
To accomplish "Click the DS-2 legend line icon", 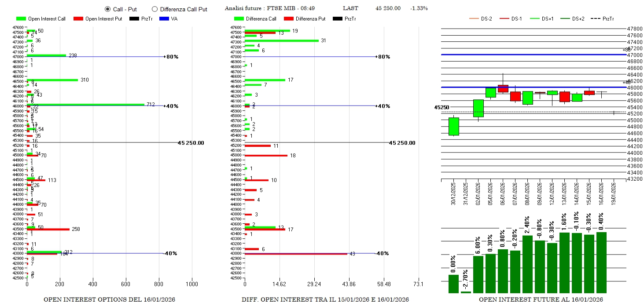I will [474, 19].
